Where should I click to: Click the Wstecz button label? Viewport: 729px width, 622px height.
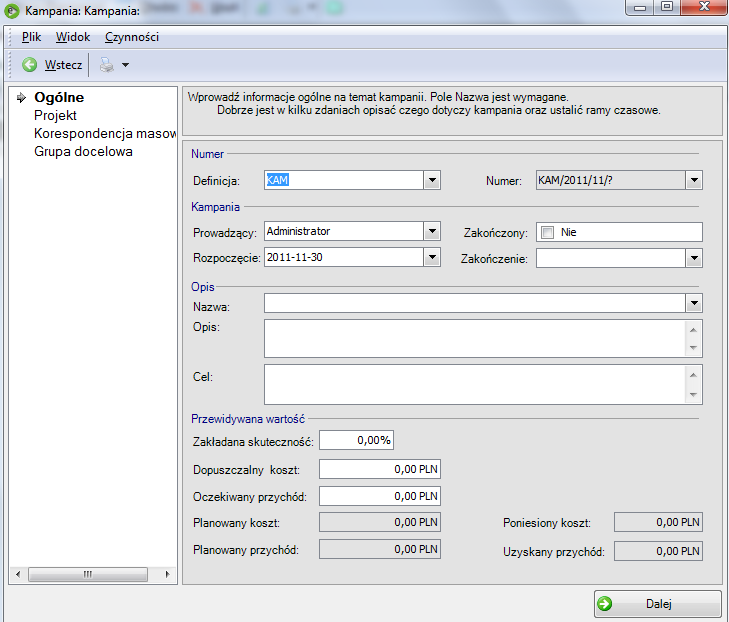point(63,65)
